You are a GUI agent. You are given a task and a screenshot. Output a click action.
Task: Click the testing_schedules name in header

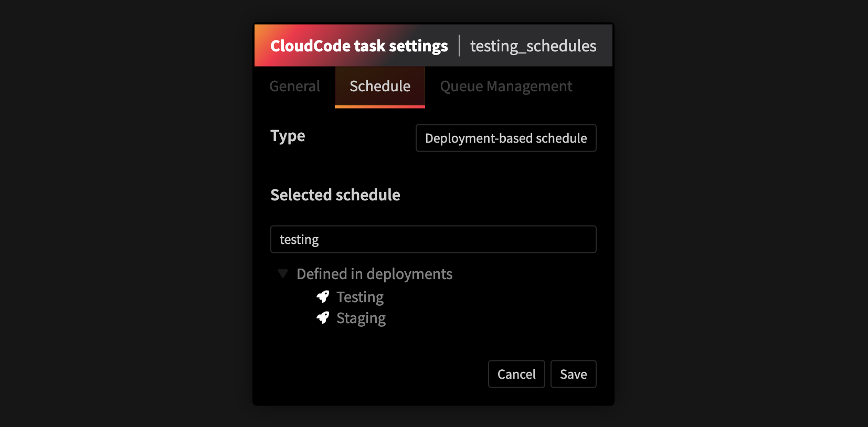tap(533, 46)
